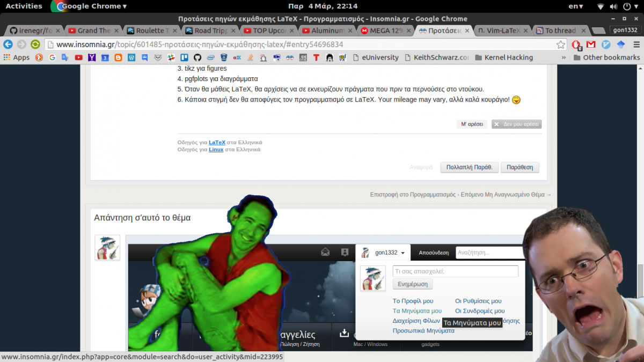The height and width of the screenshot is (362, 644).
Task: Open the Apps bookmarks shortcut
Action: tap(16, 57)
